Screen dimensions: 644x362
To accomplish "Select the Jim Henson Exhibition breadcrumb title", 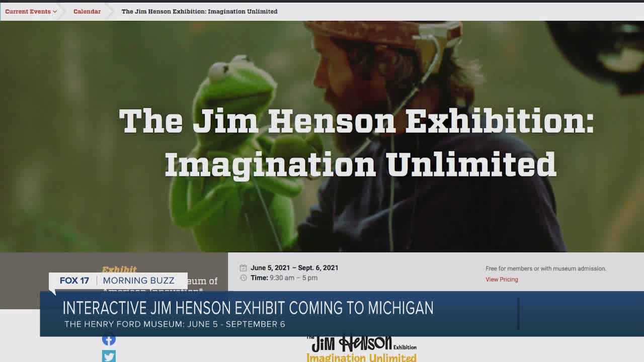I will (199, 12).
